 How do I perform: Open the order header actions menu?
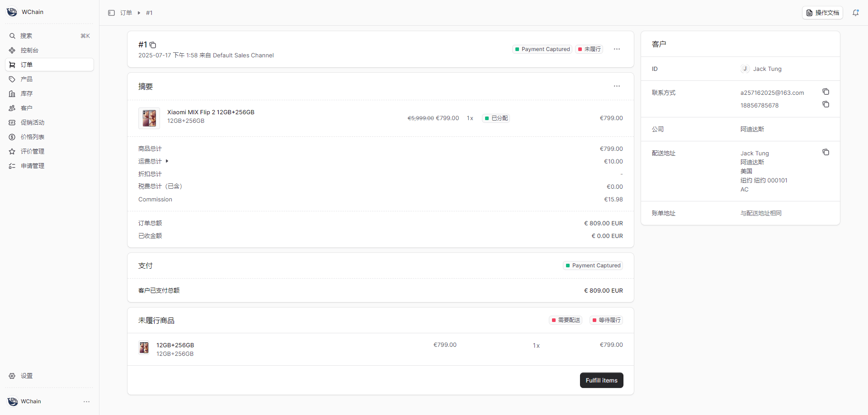[x=617, y=49]
